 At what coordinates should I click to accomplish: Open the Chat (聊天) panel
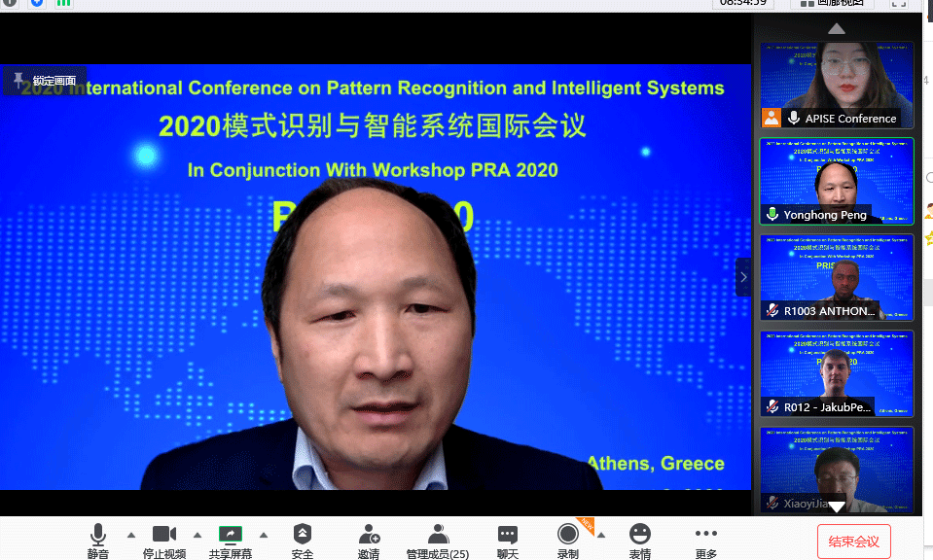pos(508,536)
